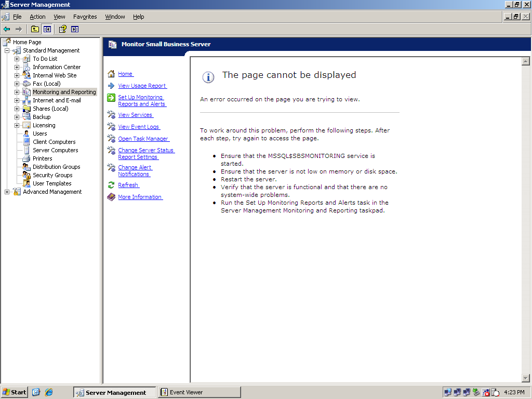Expand the Backup node
532x399 pixels.
pos(17,117)
